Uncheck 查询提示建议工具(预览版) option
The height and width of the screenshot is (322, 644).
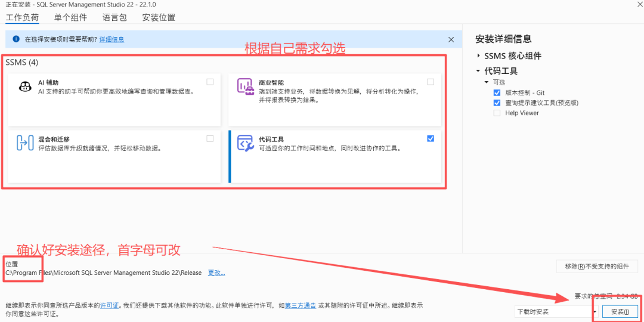click(497, 103)
